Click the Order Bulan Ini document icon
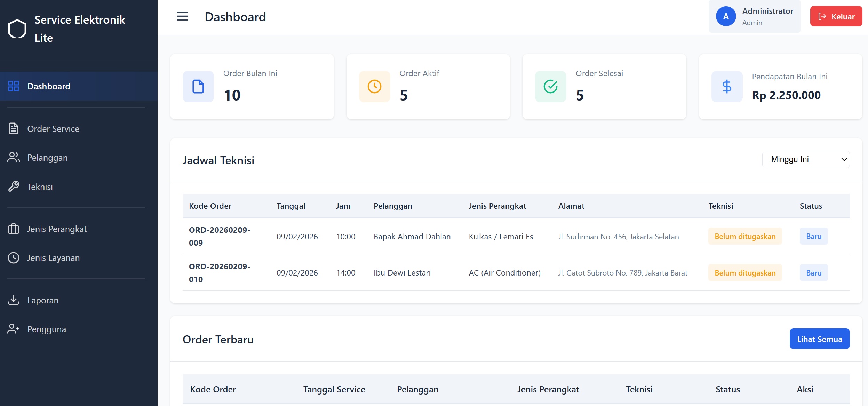 click(198, 86)
